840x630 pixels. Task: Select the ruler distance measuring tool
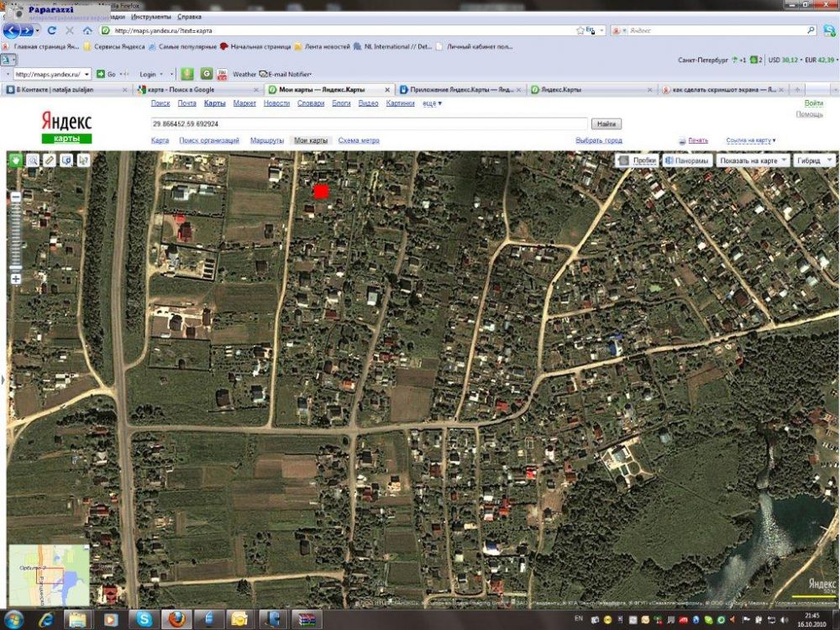pos(50,160)
